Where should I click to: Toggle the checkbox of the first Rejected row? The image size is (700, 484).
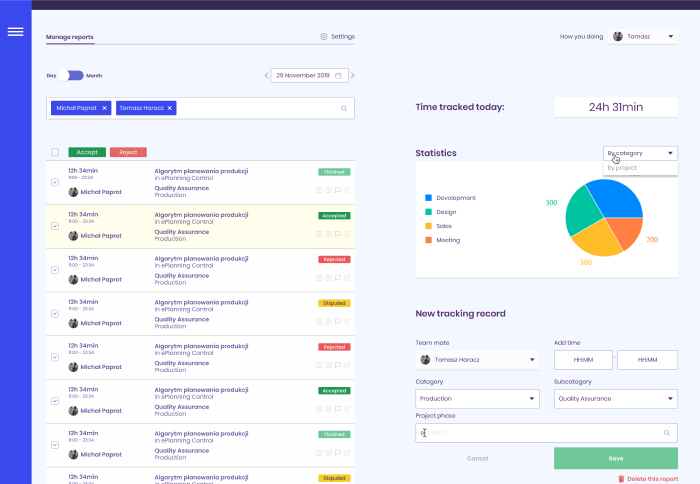pyautogui.click(x=55, y=270)
